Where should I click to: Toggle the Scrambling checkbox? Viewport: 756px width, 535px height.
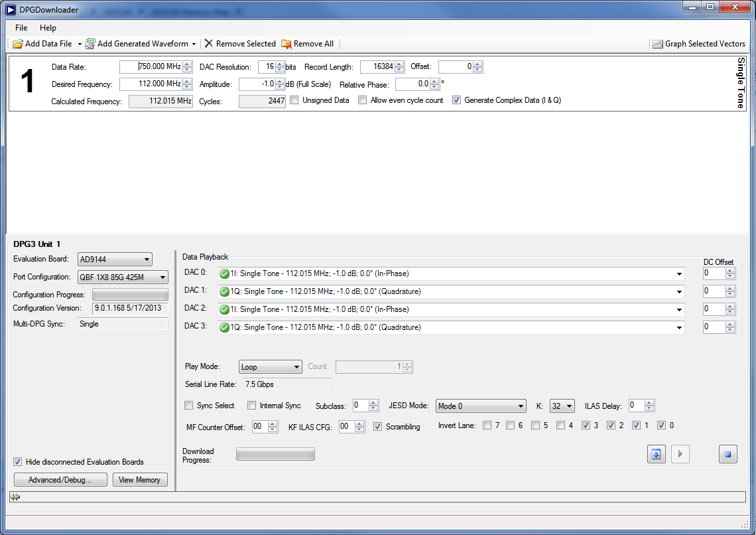click(378, 427)
